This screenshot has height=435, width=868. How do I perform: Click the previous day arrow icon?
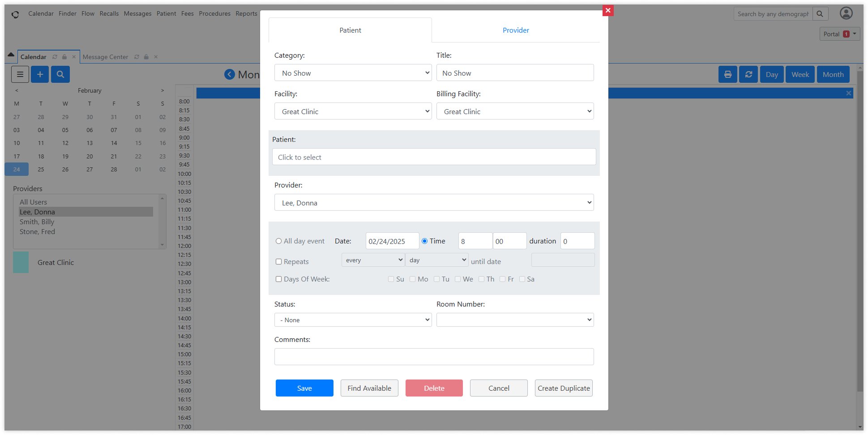pyautogui.click(x=230, y=74)
